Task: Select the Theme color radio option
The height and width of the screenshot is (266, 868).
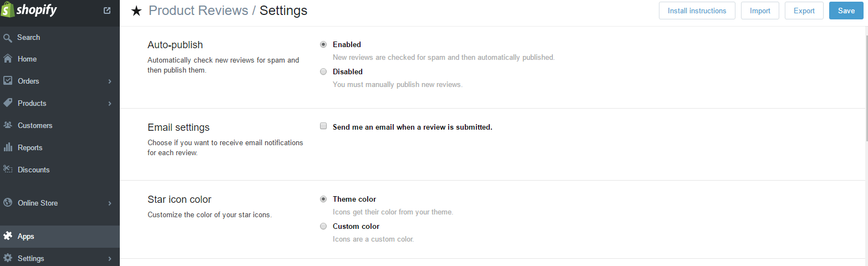Action: 323,199
